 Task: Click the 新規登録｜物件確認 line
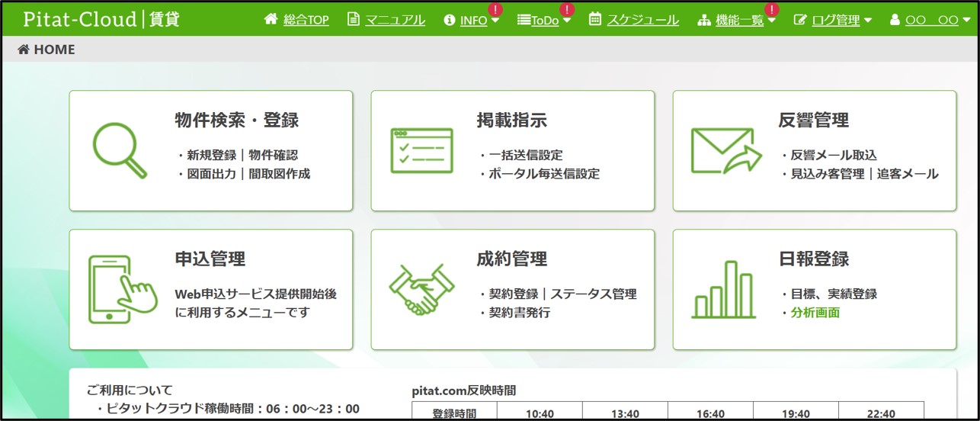(x=237, y=155)
